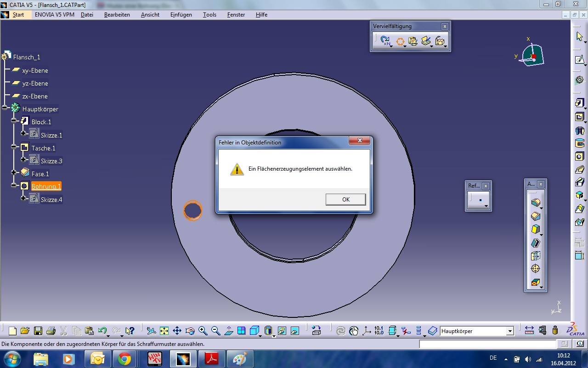Viewport: 588px width, 368px height.
Task: Collapse the Hauptkörper node
Action: pos(5,107)
